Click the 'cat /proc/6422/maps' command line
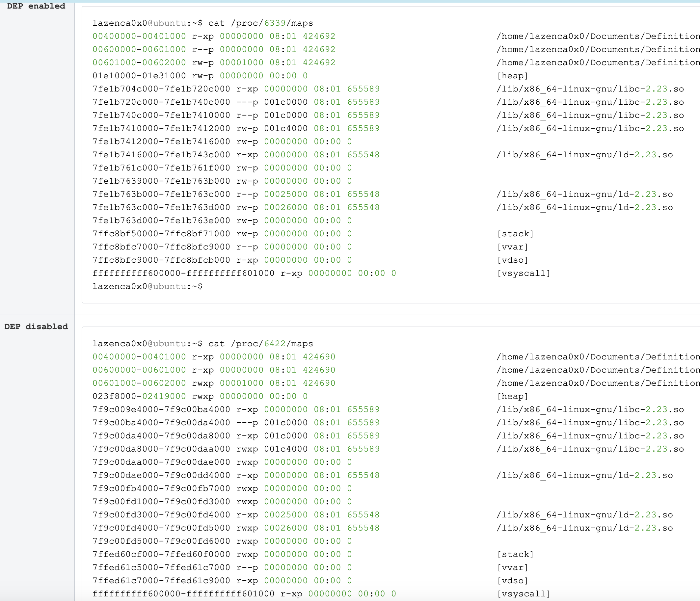The image size is (700, 601). (260, 343)
